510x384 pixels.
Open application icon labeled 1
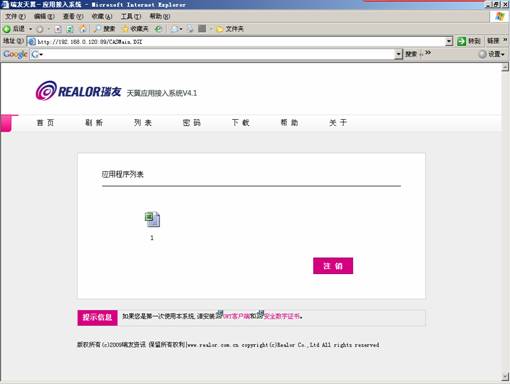(152, 220)
